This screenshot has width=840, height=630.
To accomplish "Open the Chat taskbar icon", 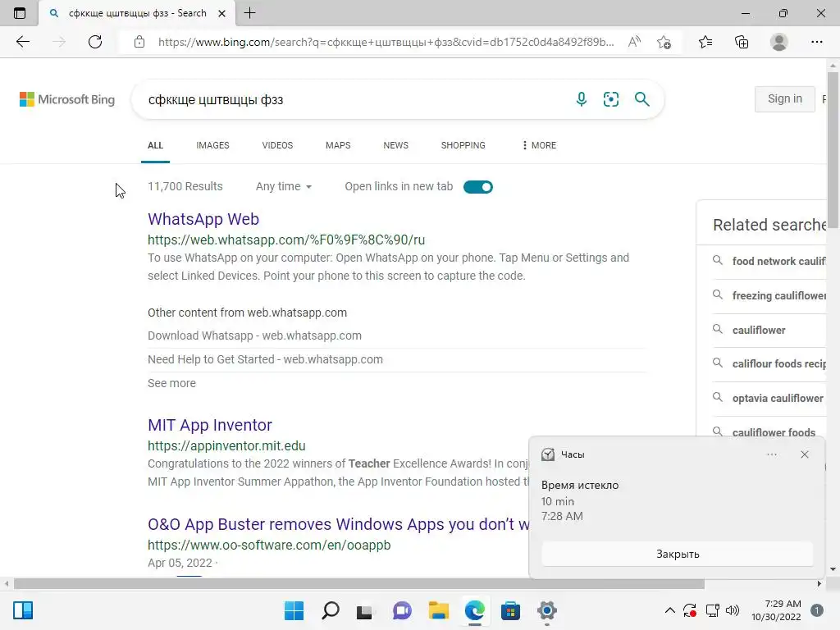I will click(402, 610).
